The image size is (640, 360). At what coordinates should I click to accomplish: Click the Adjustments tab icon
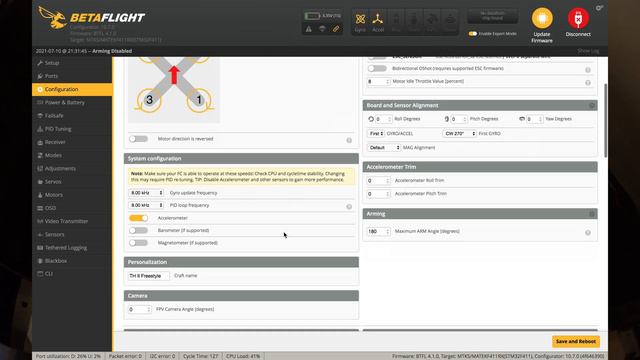coord(40,168)
